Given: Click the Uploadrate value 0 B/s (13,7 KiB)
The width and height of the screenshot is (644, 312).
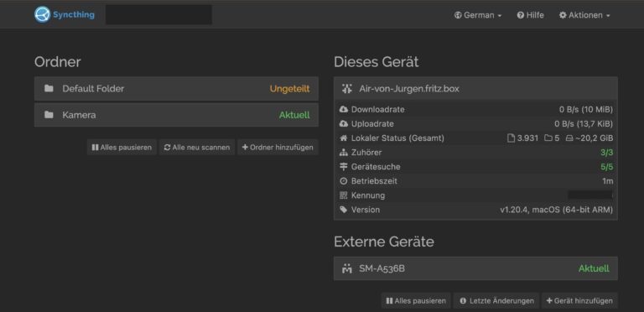Looking at the screenshot, I should click(x=584, y=123).
